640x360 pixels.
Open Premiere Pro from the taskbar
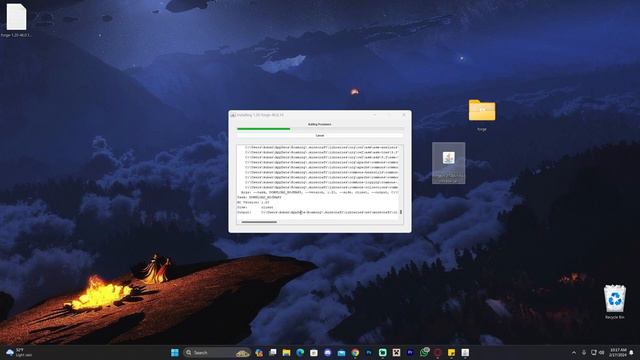pyautogui.click(x=410, y=352)
